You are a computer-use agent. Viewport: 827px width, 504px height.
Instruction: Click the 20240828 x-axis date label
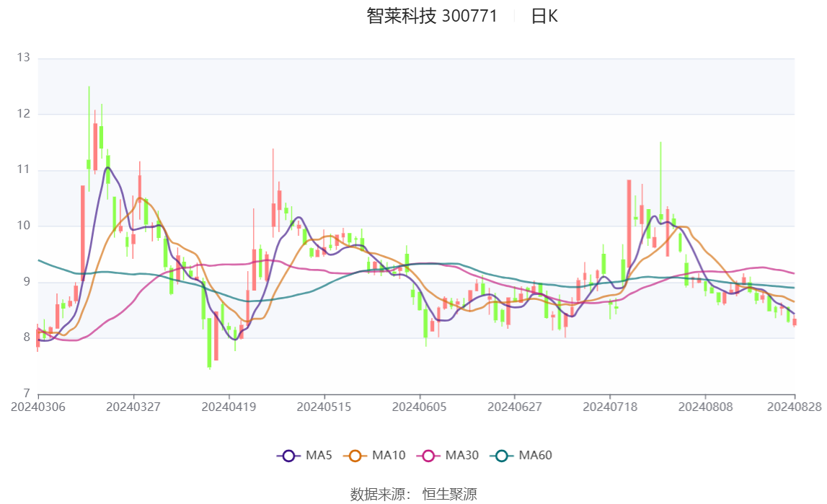pyautogui.click(x=795, y=407)
